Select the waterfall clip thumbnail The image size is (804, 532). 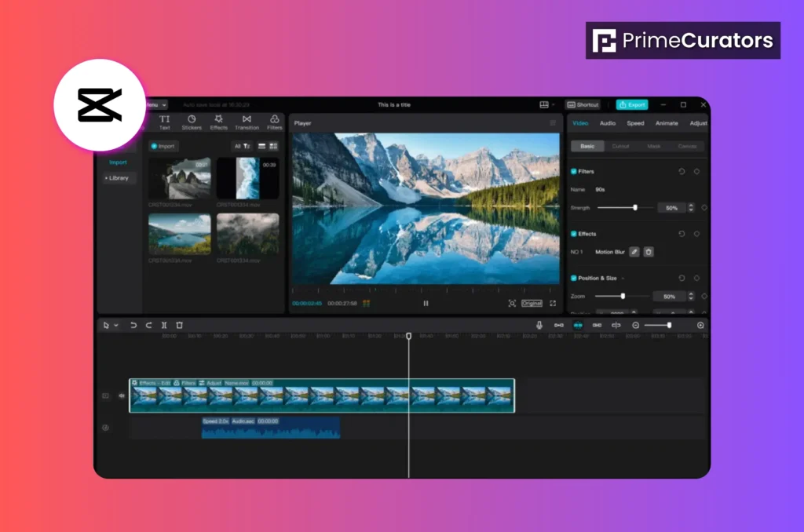(x=247, y=178)
